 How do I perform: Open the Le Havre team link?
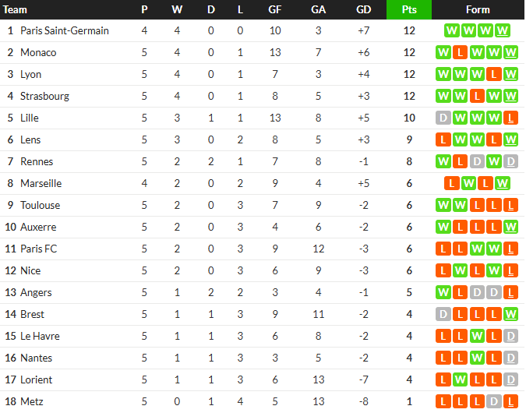[x=40, y=336]
